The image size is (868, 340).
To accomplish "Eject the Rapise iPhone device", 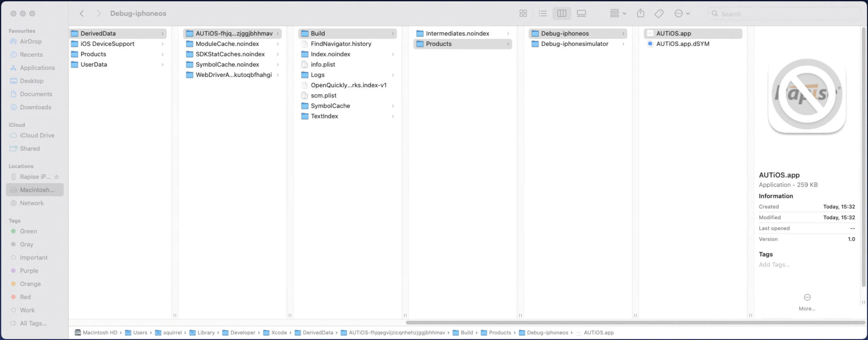I will coord(57,177).
